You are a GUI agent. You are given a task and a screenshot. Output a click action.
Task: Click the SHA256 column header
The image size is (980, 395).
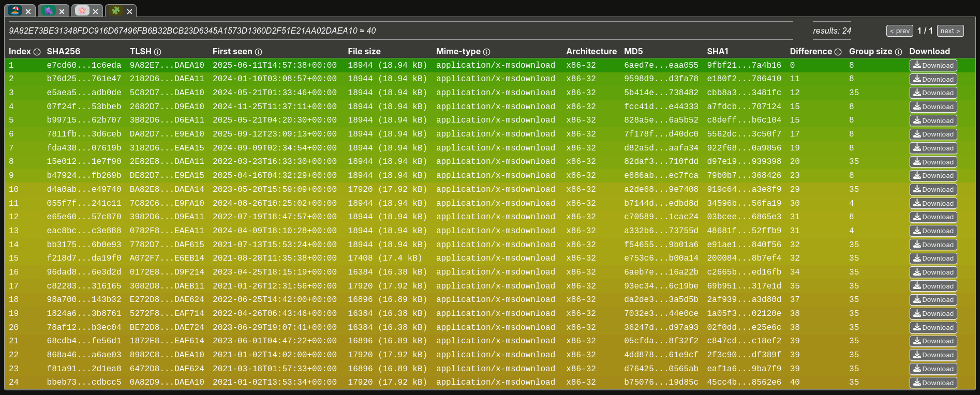point(64,52)
